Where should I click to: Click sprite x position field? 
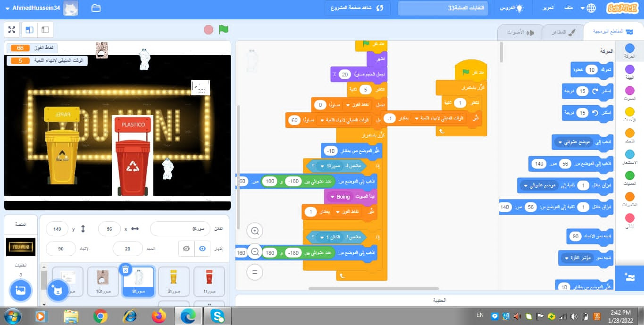point(109,229)
